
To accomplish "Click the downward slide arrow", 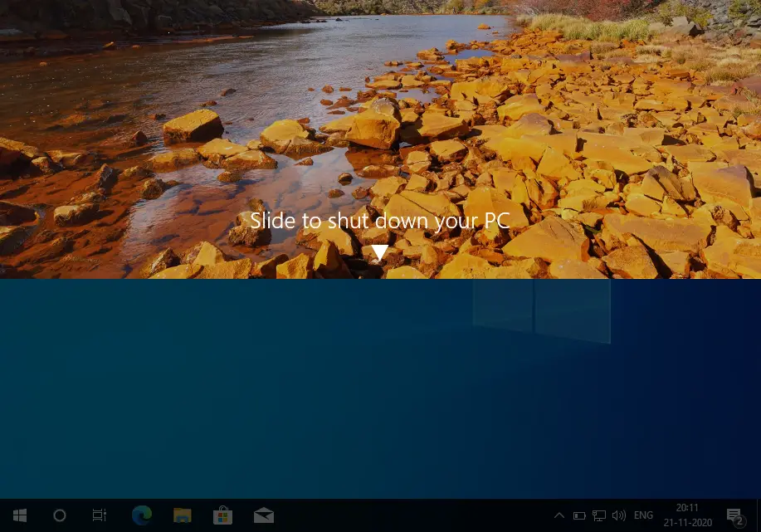I will [379, 252].
